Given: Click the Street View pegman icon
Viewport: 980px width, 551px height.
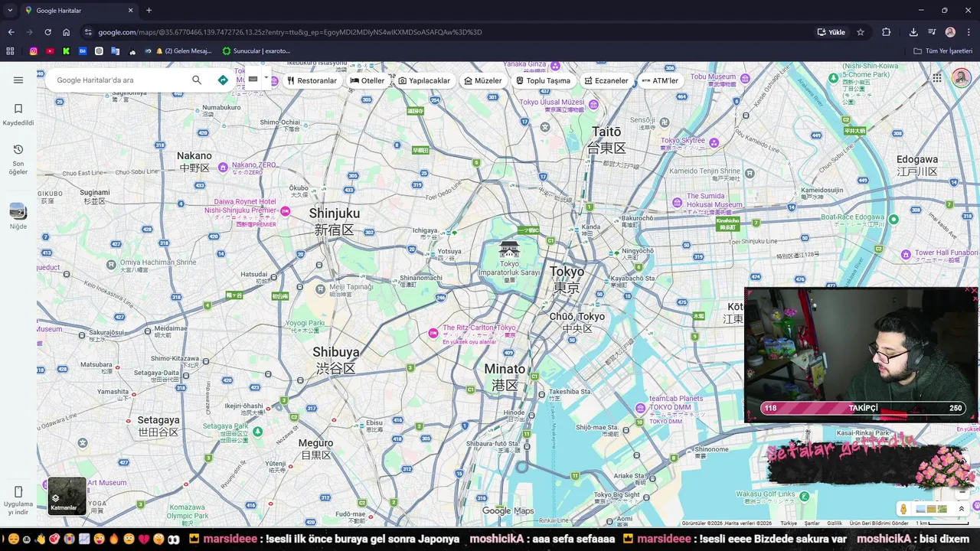Looking at the screenshot, I should (903, 509).
